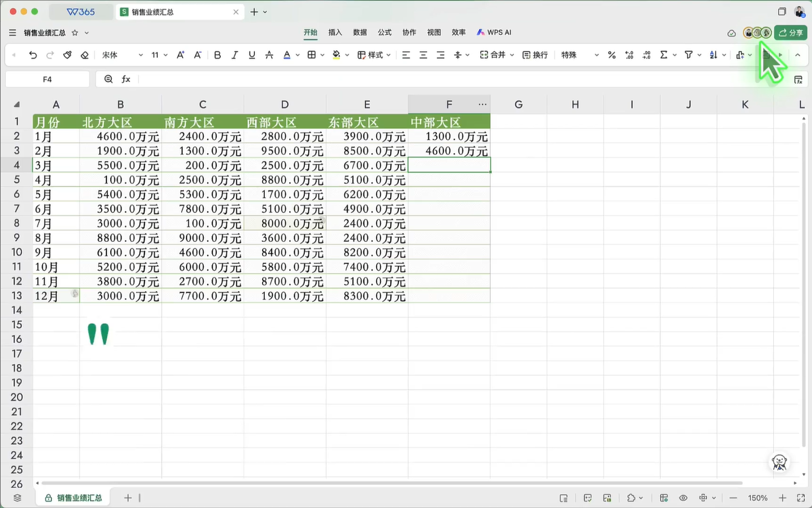
Task: Toggle italic formatting
Action: click(x=235, y=55)
